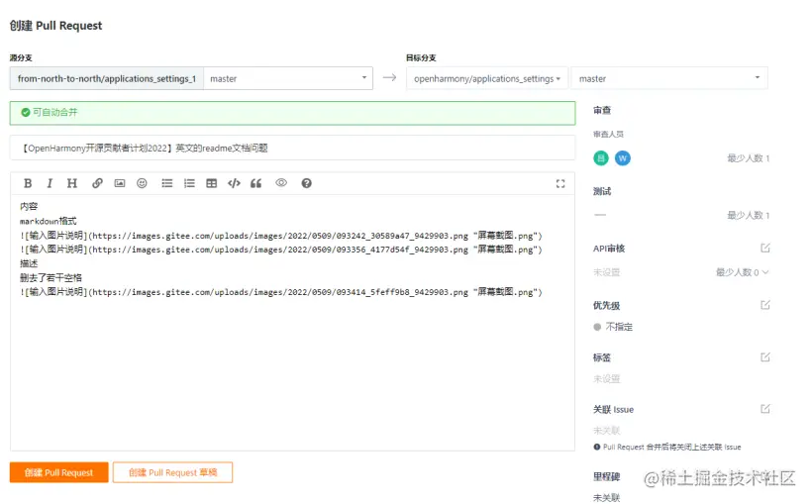Insert a table in the editor
812x504 pixels.
point(211,183)
